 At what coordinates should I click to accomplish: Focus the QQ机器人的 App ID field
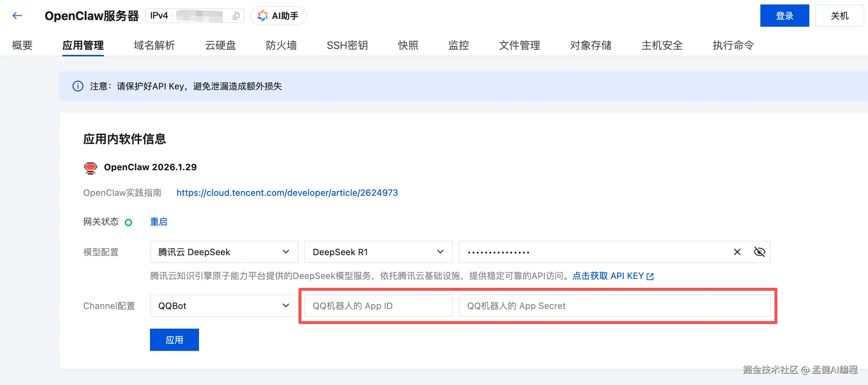[x=378, y=306]
